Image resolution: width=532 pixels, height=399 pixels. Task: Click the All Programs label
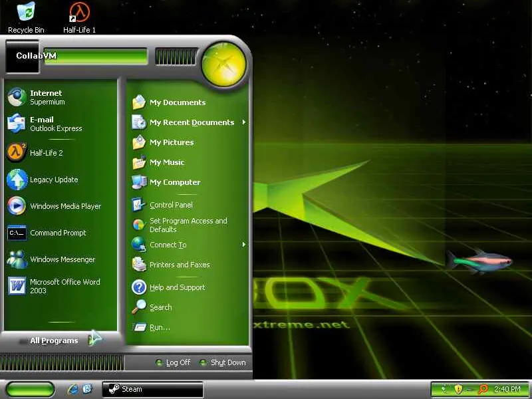pyautogui.click(x=54, y=340)
